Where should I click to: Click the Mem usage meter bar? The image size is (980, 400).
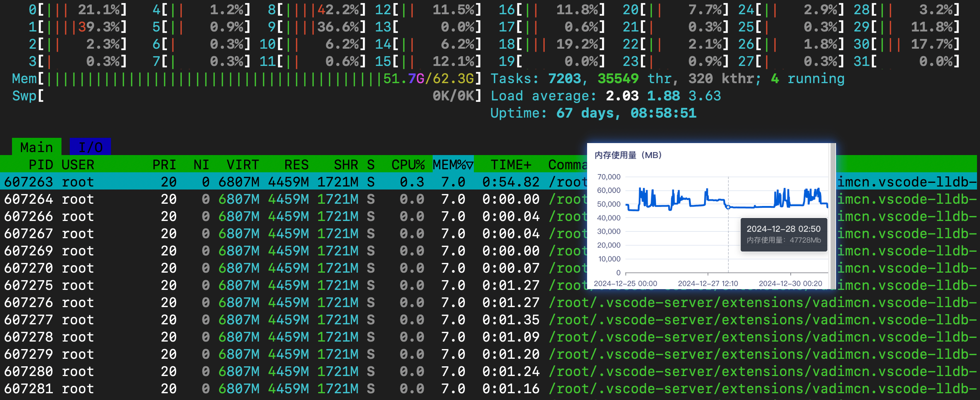pos(247,79)
